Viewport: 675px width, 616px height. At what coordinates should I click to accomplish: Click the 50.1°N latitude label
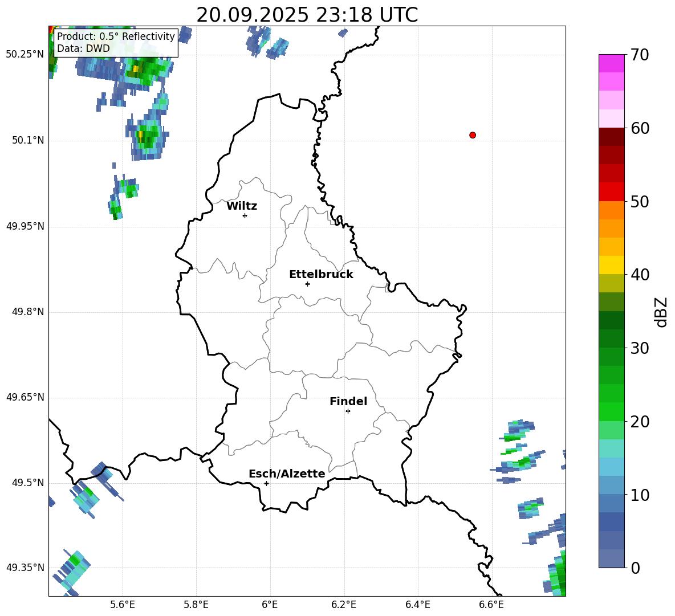28,140
